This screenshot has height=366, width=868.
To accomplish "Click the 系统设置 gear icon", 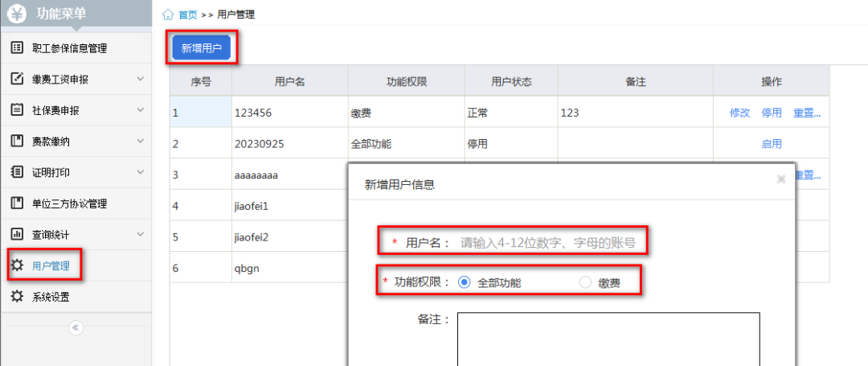I will [17, 297].
